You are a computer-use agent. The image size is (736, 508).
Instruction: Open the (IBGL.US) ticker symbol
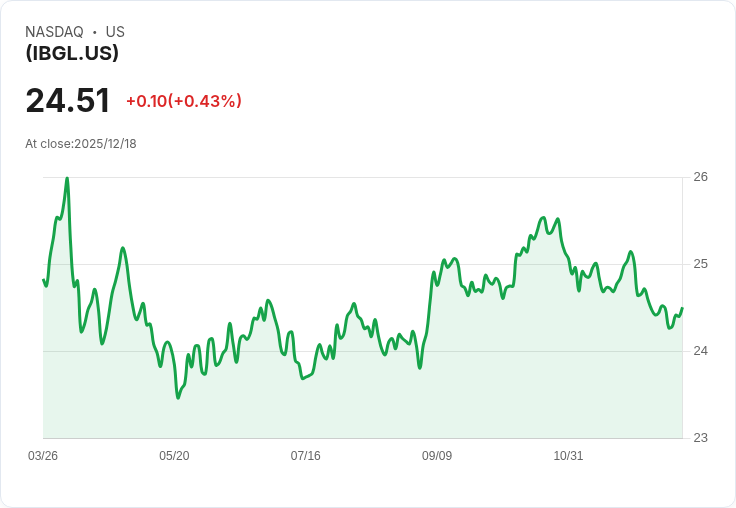pyautogui.click(x=72, y=53)
